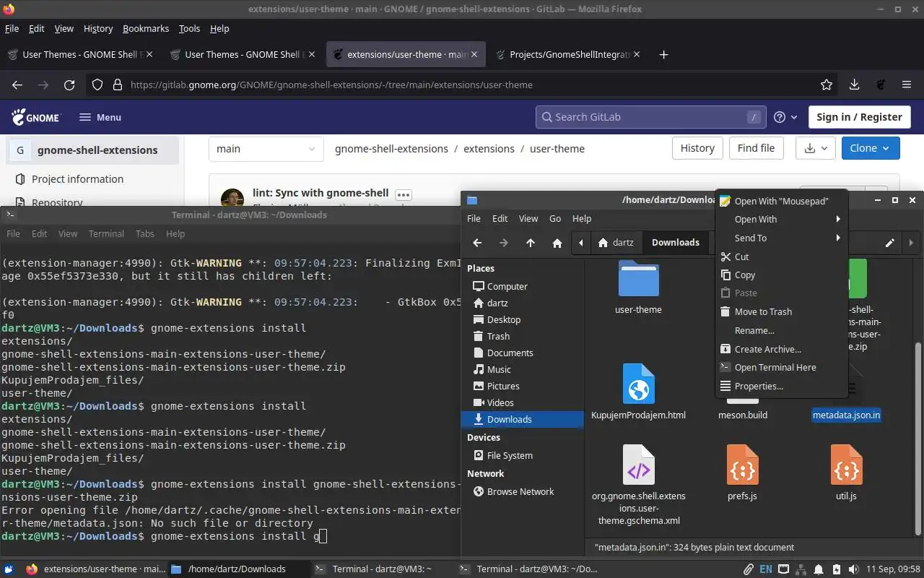Open Project information in GitLab sidebar
This screenshot has width=924, height=578.
[x=77, y=179]
